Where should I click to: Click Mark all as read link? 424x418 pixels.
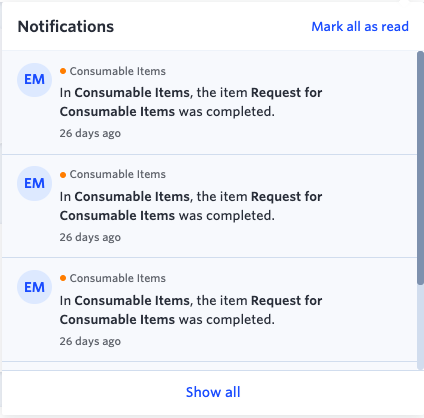pyautogui.click(x=360, y=27)
